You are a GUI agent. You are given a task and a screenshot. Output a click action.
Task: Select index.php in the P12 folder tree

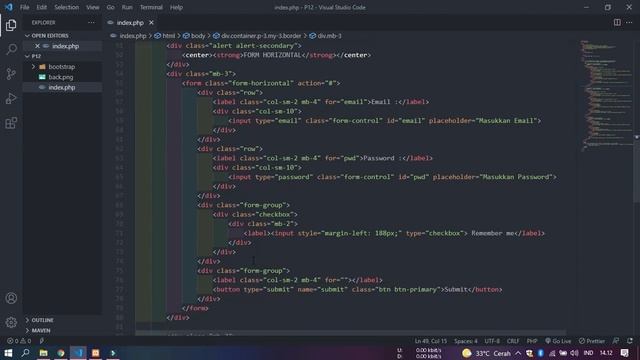coord(62,87)
